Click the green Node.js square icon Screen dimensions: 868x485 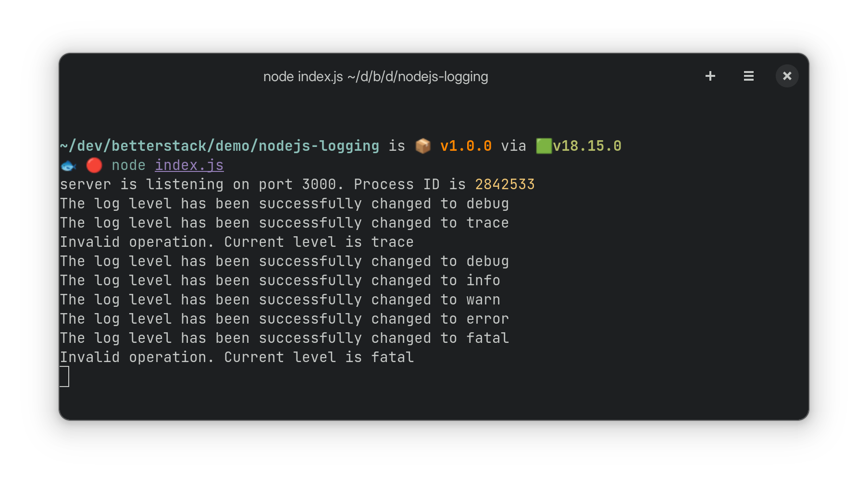click(x=544, y=145)
